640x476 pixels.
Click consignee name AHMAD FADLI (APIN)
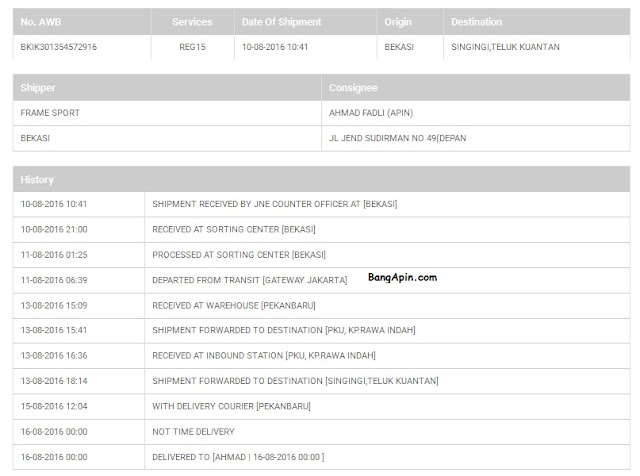(x=371, y=113)
